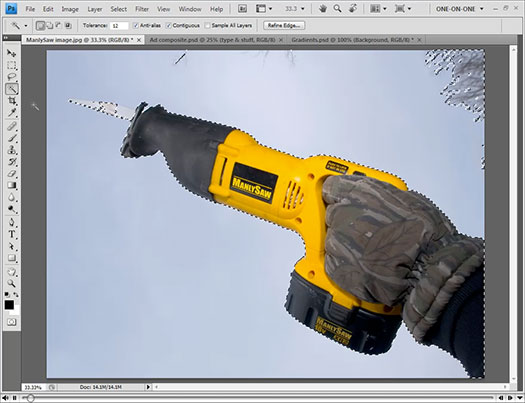
Task: Toggle Quick Mask mode
Action: tap(11, 322)
